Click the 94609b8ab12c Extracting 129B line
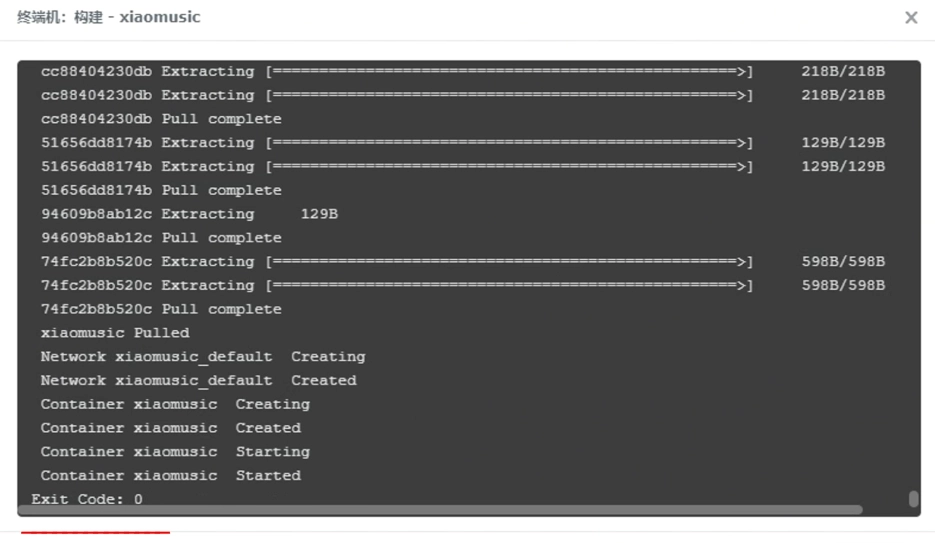 point(189,214)
